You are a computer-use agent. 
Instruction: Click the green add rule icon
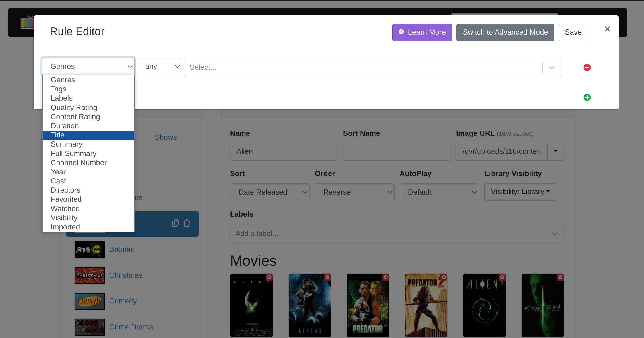coord(587,97)
